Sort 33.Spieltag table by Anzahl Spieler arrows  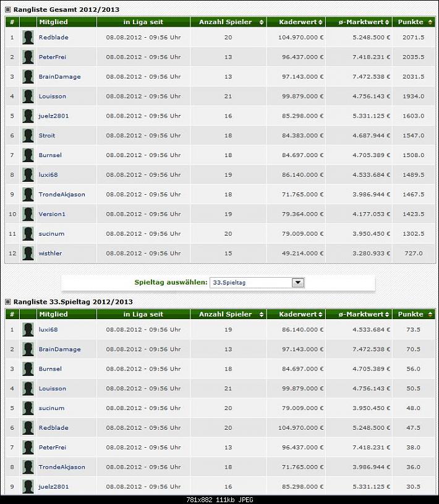(262, 314)
